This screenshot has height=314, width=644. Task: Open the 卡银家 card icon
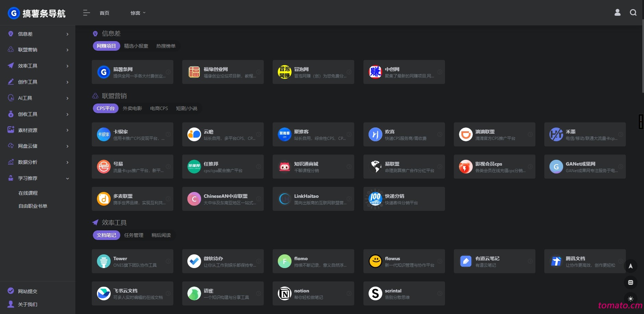[x=103, y=134]
